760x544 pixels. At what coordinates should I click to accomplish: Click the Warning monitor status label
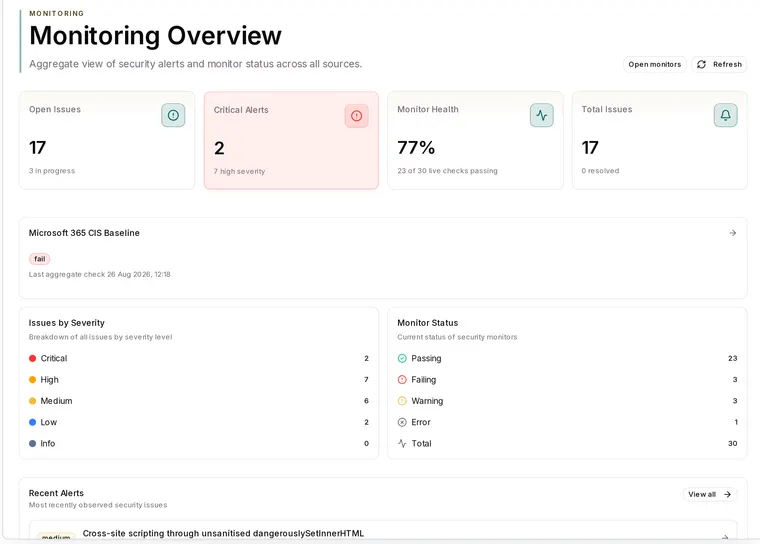(427, 401)
